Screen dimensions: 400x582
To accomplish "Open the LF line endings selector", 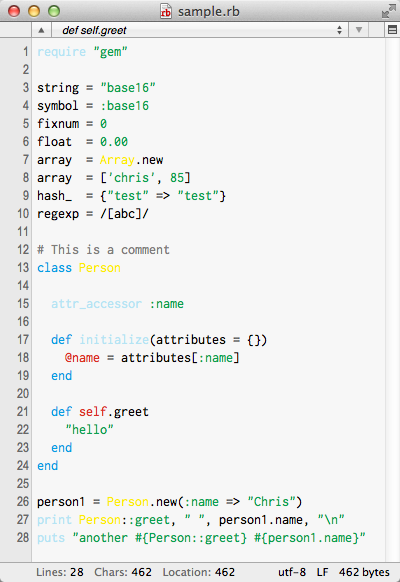I will 322,572.
